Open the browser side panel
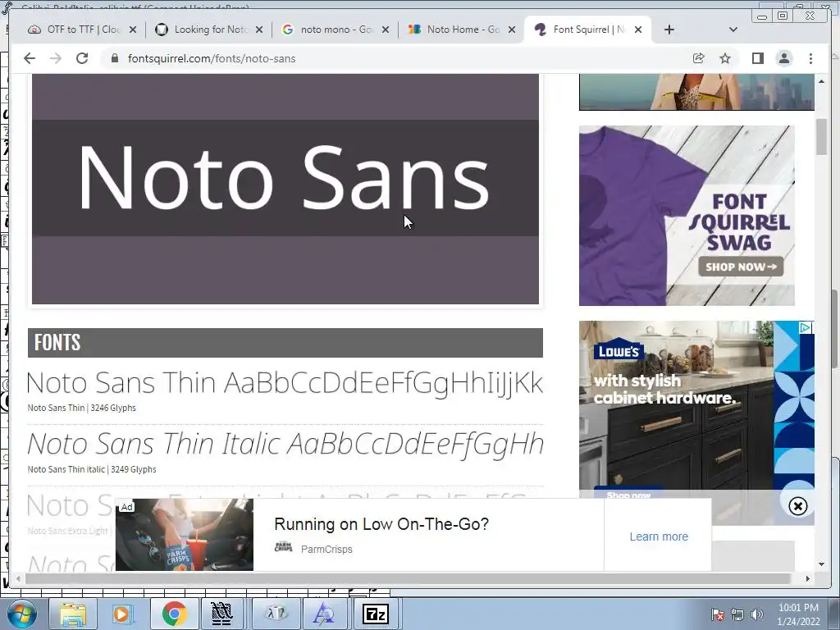The width and height of the screenshot is (840, 630). 757,58
